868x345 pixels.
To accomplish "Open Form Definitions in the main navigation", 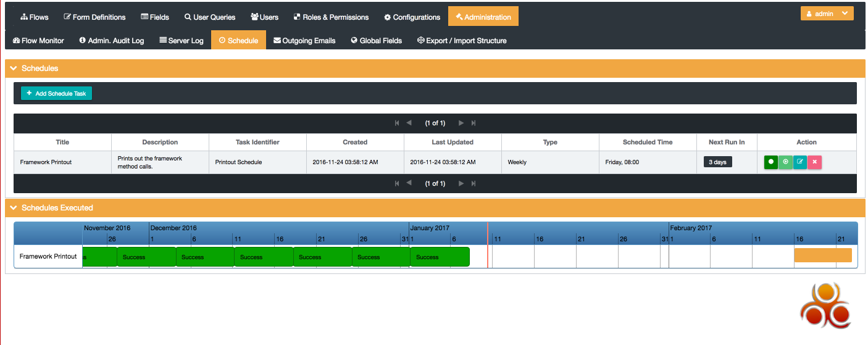I will pyautogui.click(x=94, y=17).
